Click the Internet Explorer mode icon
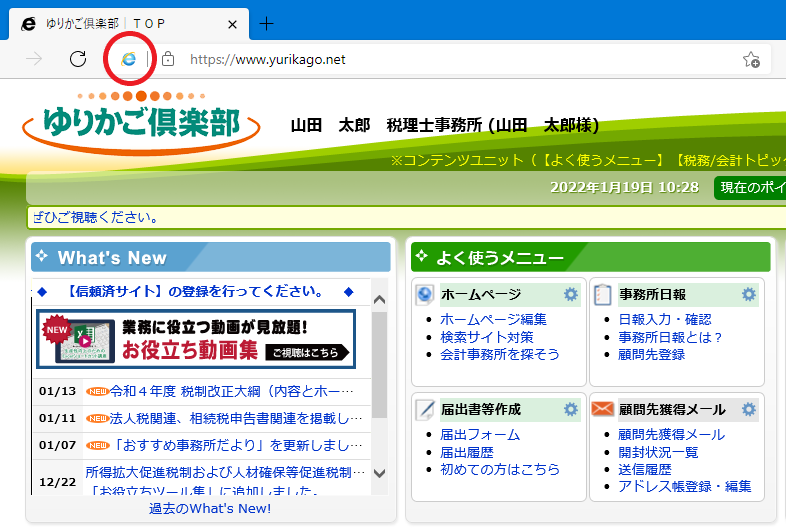The image size is (786, 529). (128, 59)
